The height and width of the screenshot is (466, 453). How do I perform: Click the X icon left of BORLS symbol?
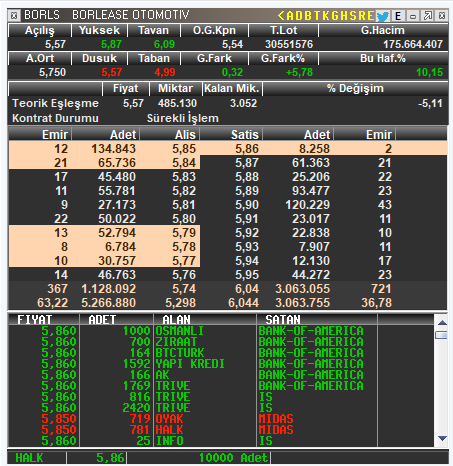[14, 16]
